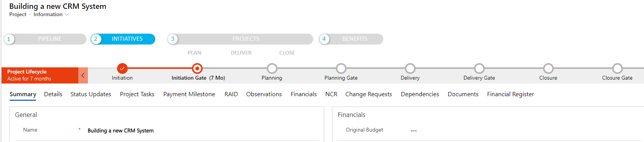This screenshot has height=142, width=644.
Task: Select the Delivery stage circle
Action: pos(410,68)
